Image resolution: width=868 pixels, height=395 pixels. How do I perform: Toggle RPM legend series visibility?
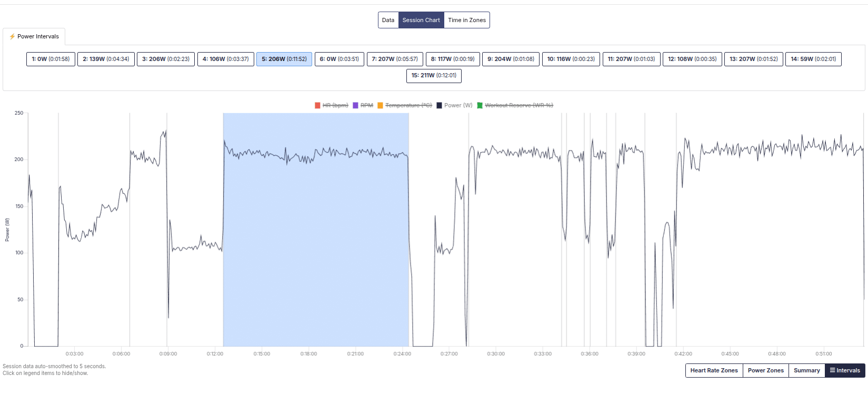(x=363, y=106)
